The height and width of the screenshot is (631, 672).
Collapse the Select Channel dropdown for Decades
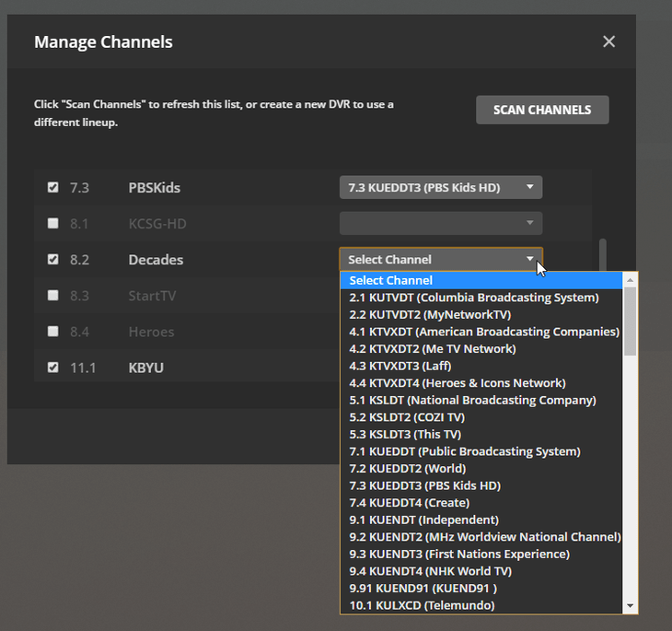click(x=441, y=259)
